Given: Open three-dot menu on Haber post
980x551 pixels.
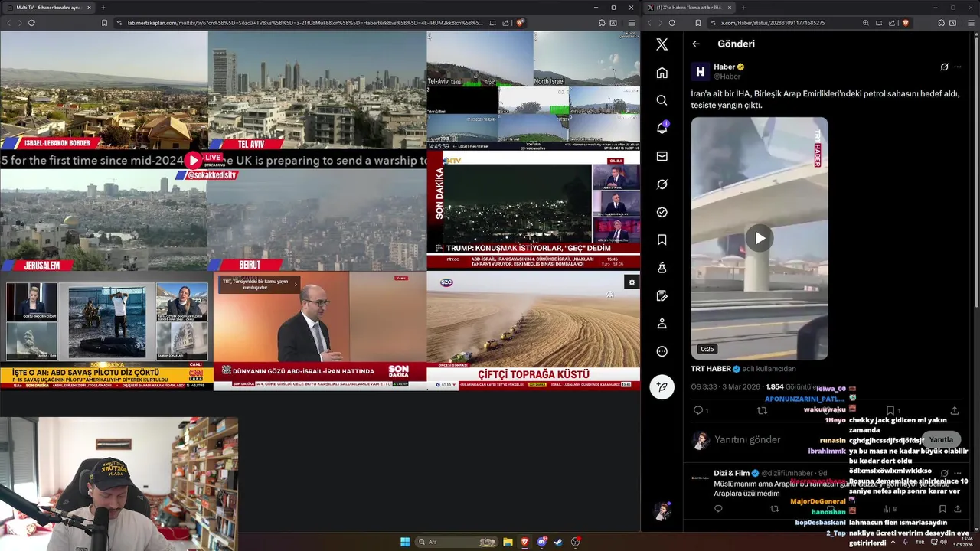Looking at the screenshot, I should point(958,67).
